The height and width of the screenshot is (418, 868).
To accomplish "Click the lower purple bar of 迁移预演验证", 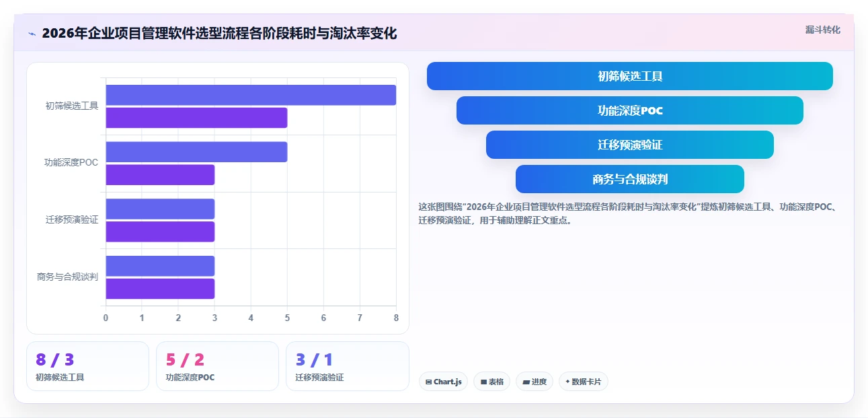I will click(x=160, y=232).
